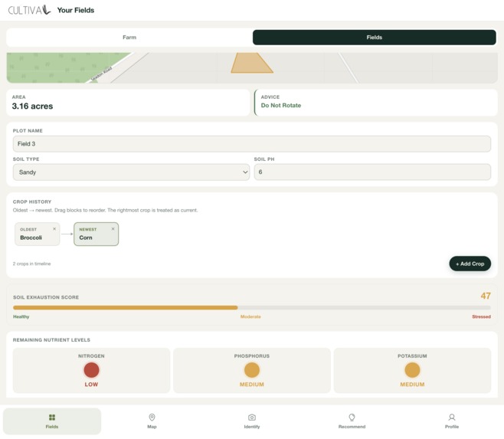
Task: Click the 'Your Fields' page title
Action: point(76,10)
